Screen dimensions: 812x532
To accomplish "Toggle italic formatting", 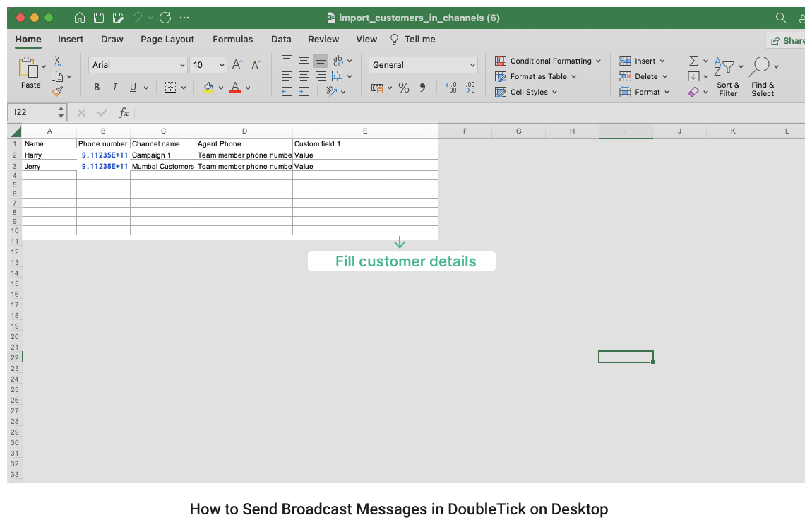I will coord(114,87).
